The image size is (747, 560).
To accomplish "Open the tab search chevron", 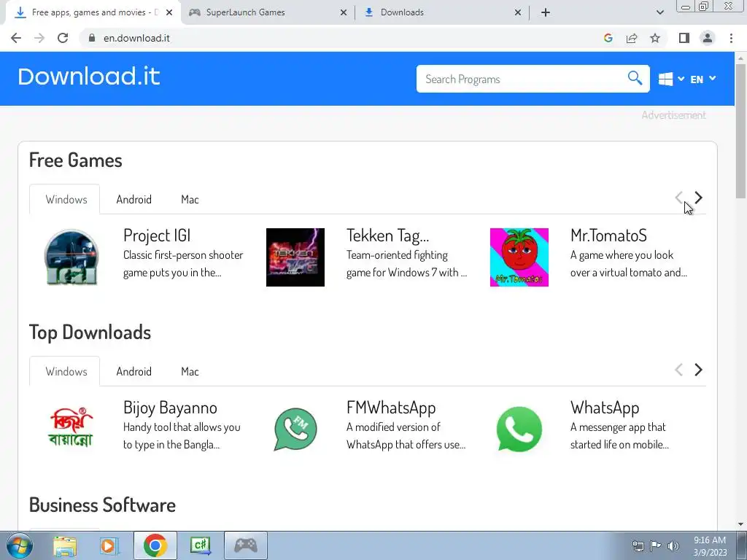I will (659, 12).
